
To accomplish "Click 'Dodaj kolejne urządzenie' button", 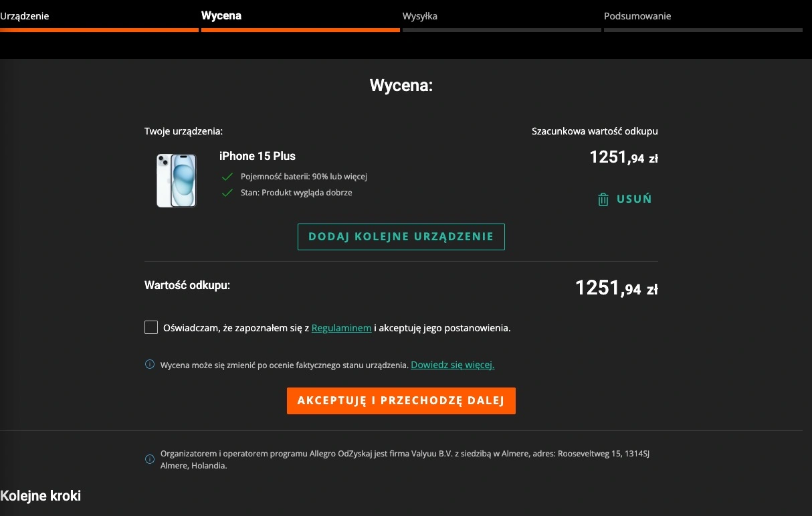I will [401, 237].
